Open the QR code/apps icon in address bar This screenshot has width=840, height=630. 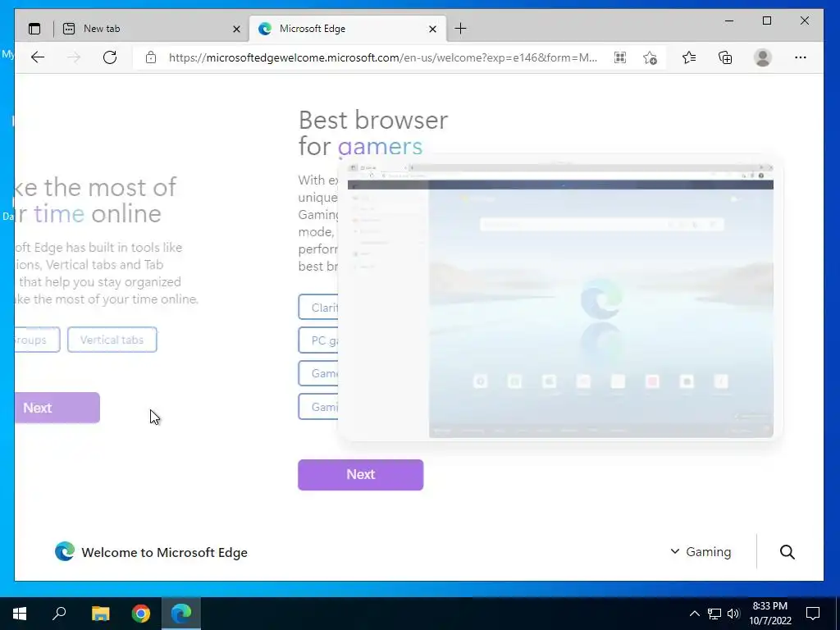click(x=620, y=57)
